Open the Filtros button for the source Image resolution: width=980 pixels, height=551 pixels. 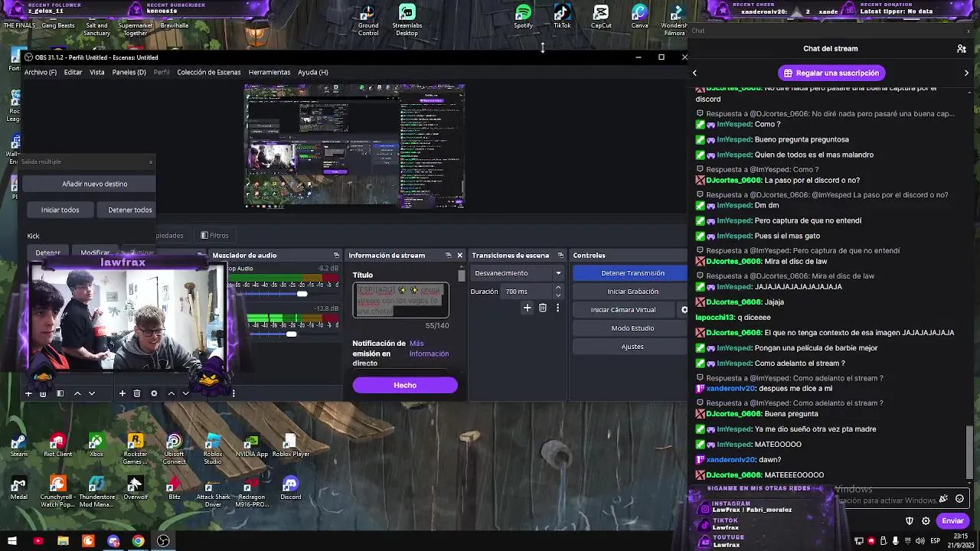click(214, 236)
